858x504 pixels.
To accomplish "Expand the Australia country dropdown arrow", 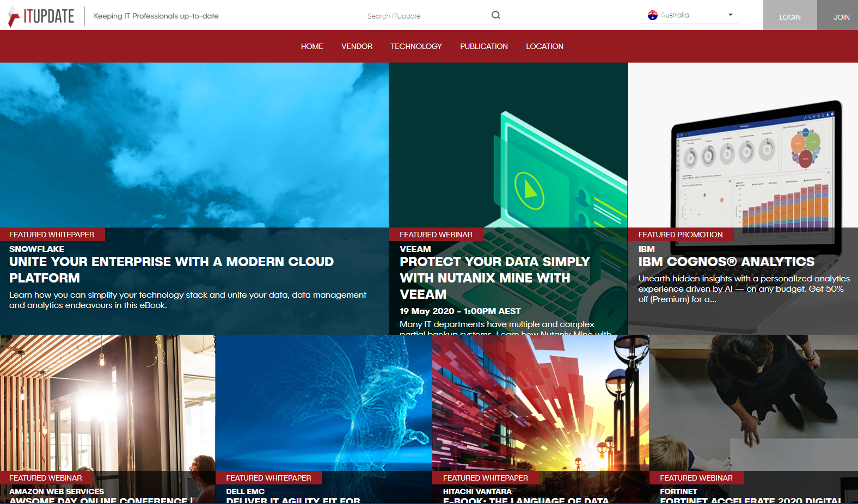I will tap(730, 15).
